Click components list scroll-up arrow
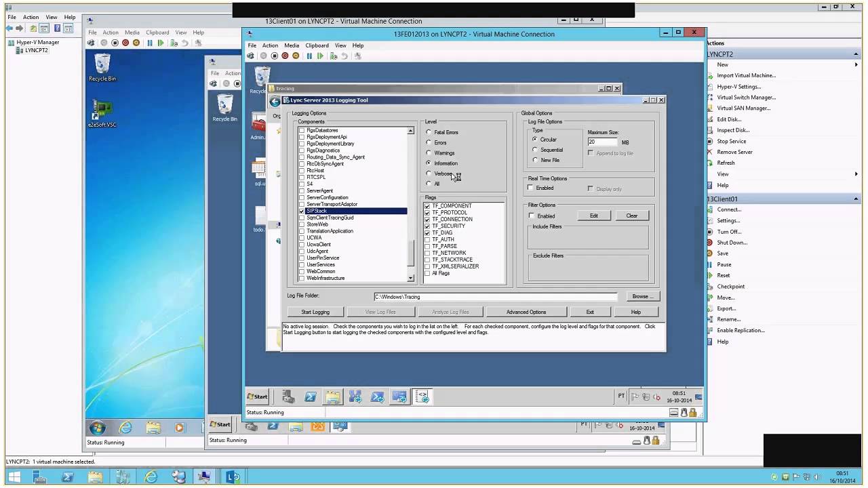Viewport: 868px width, 488px height. (x=410, y=130)
